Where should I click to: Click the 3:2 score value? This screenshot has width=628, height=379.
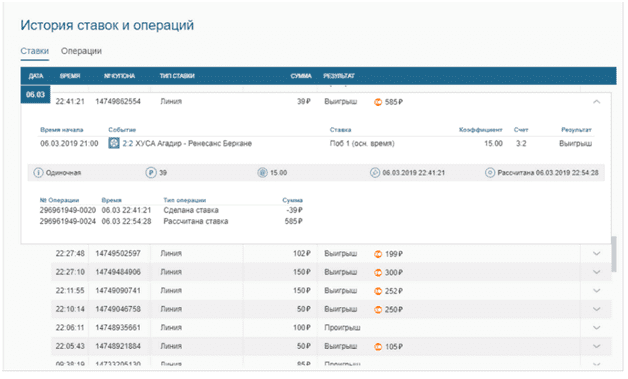pos(521,143)
